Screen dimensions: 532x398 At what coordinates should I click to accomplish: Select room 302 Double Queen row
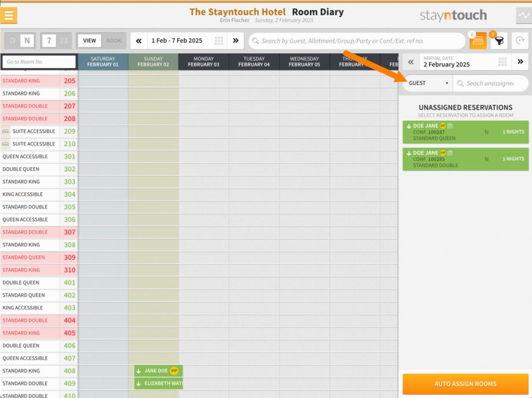[x=39, y=169]
